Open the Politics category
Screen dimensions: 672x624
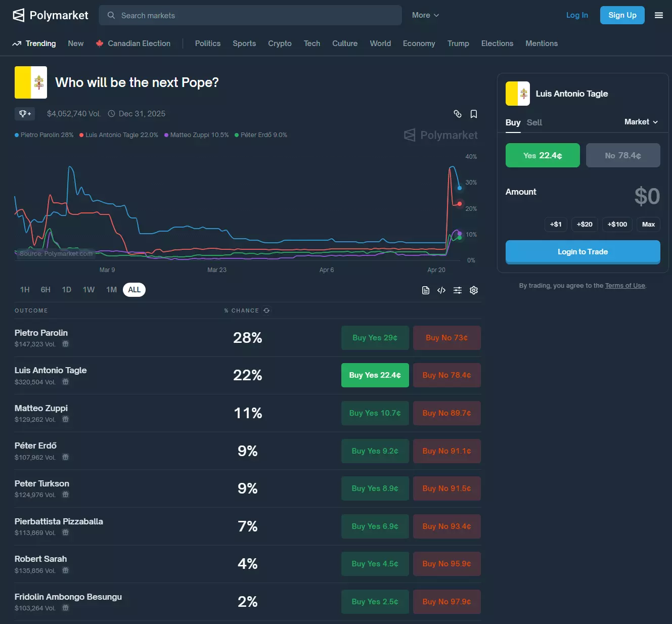pos(208,43)
